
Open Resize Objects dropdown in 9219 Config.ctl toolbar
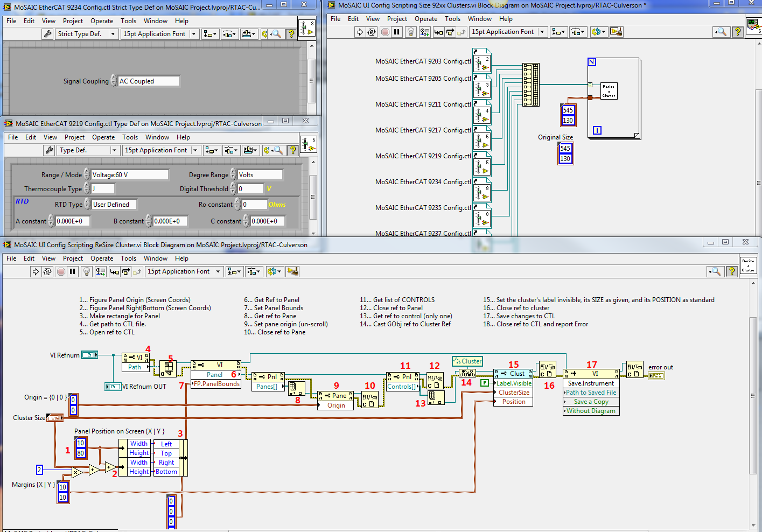(x=250, y=150)
